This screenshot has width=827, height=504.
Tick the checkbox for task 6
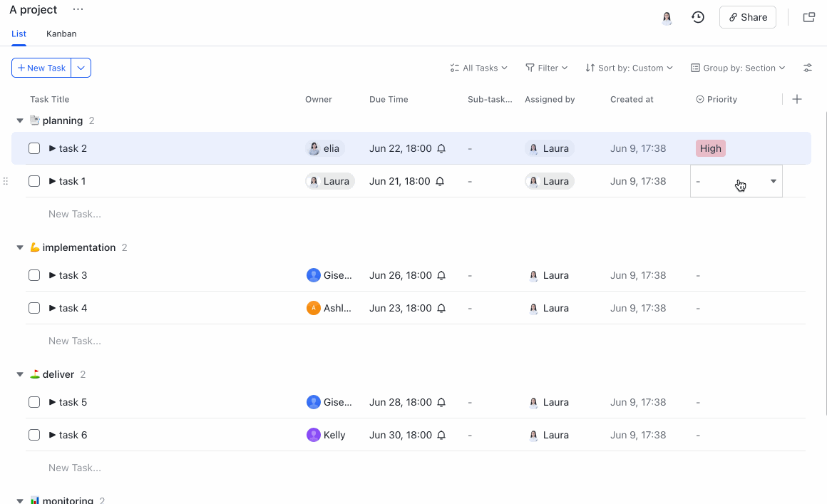tap(34, 435)
